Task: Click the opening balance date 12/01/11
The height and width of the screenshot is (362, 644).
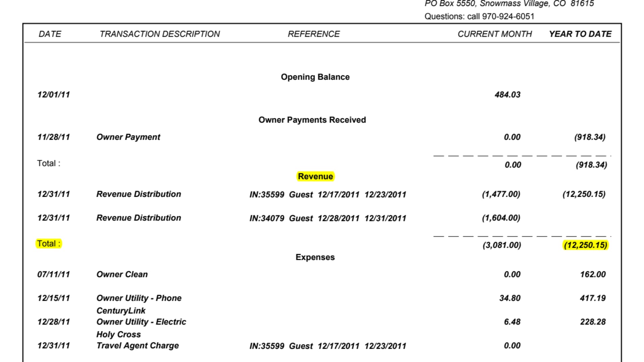Action: pyautogui.click(x=54, y=95)
